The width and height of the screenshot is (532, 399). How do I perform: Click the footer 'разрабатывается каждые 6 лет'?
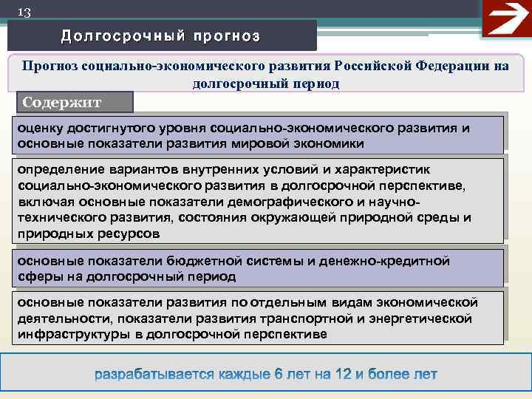266,374
